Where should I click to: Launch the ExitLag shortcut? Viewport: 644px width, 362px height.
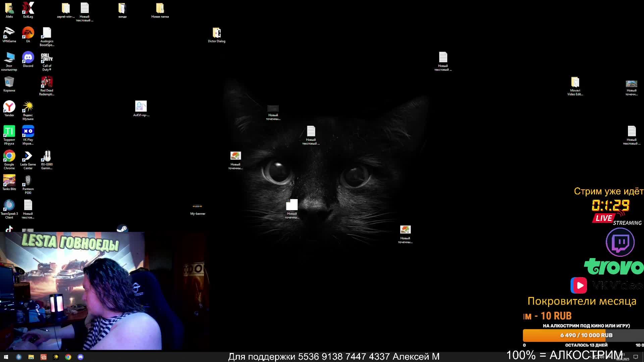pyautogui.click(x=28, y=8)
